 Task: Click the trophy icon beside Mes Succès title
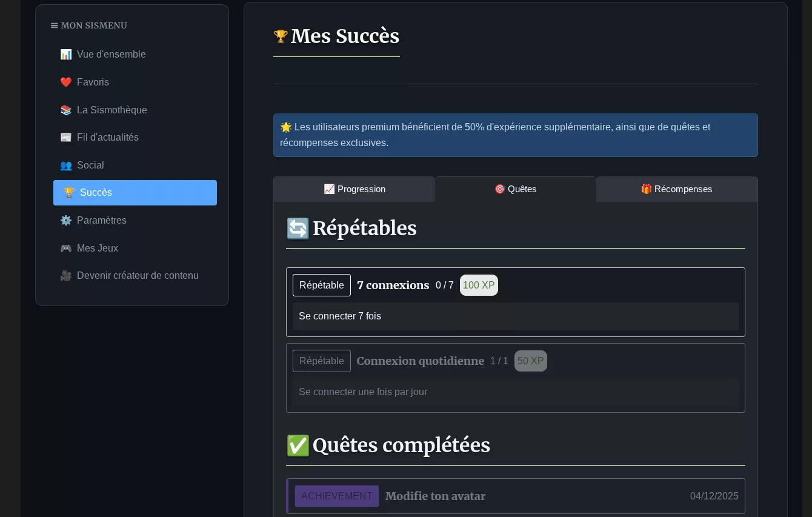tap(281, 36)
